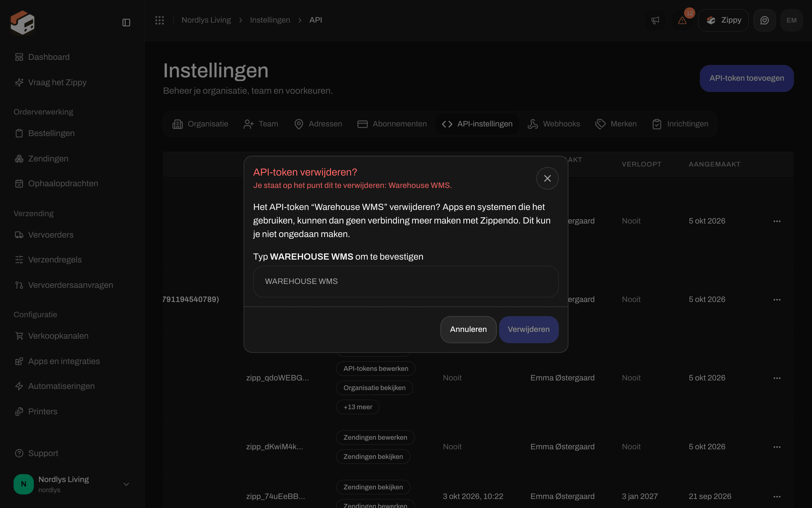812x508 pixels.
Task: Close the delete API token dialog
Action: (x=547, y=178)
